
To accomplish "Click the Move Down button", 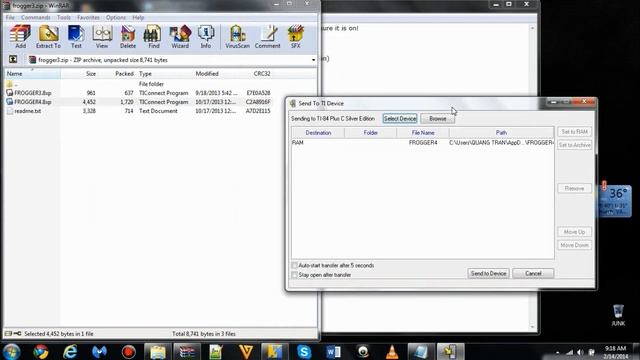I will coord(574,245).
